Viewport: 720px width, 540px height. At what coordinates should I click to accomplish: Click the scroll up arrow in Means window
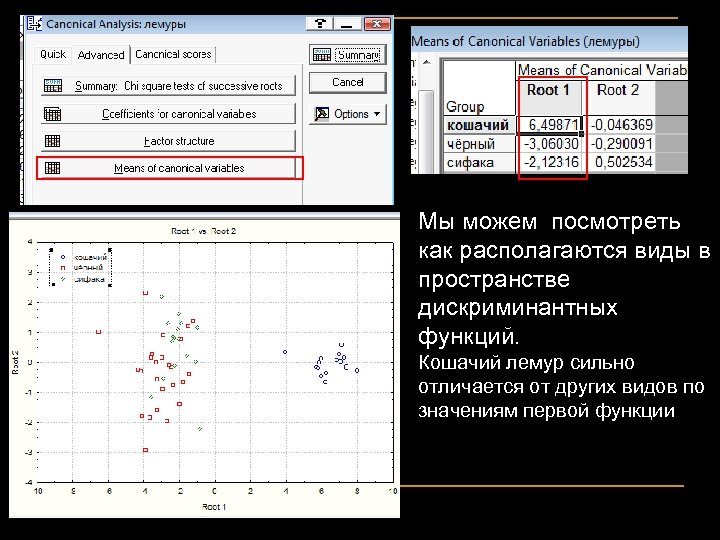pyautogui.click(x=427, y=62)
